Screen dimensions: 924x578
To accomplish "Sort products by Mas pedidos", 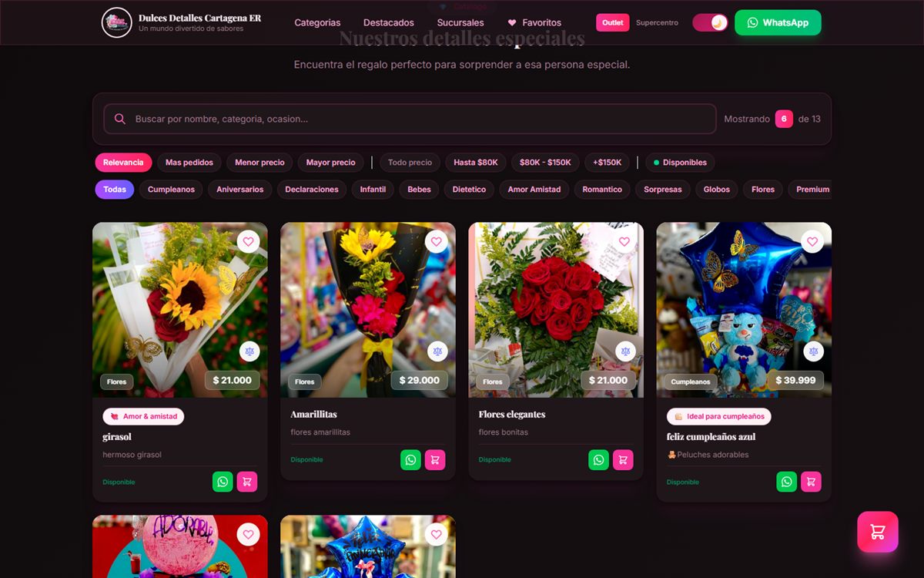I will tap(189, 163).
